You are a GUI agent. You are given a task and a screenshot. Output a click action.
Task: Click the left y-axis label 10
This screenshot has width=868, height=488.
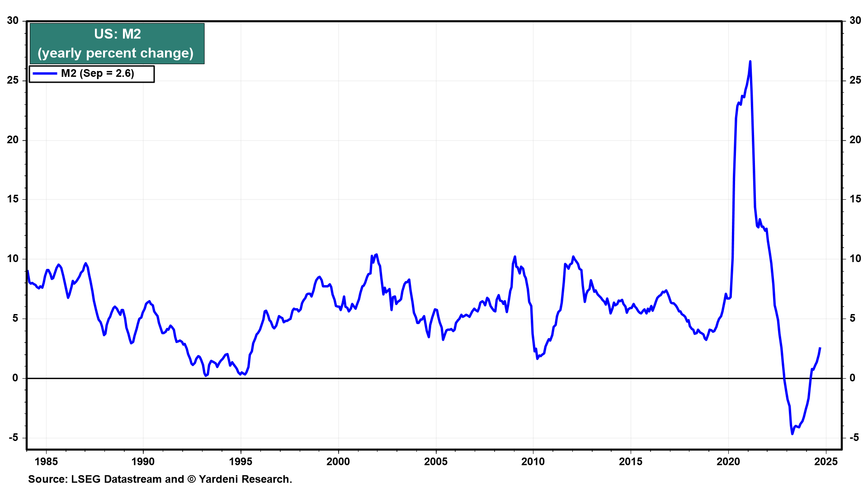click(13, 259)
